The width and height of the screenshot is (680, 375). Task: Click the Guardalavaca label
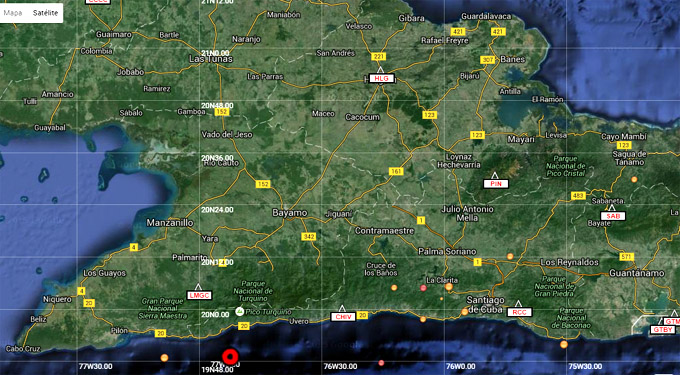click(x=486, y=16)
